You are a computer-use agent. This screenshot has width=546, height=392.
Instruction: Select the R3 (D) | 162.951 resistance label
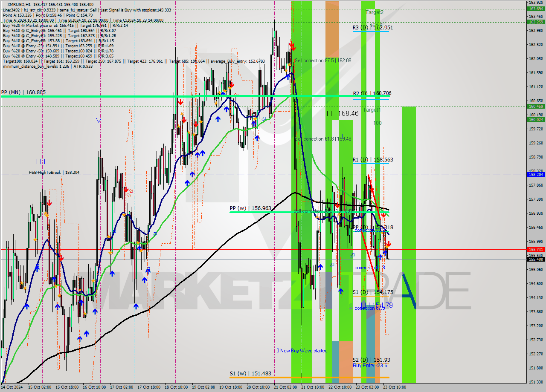click(372, 28)
